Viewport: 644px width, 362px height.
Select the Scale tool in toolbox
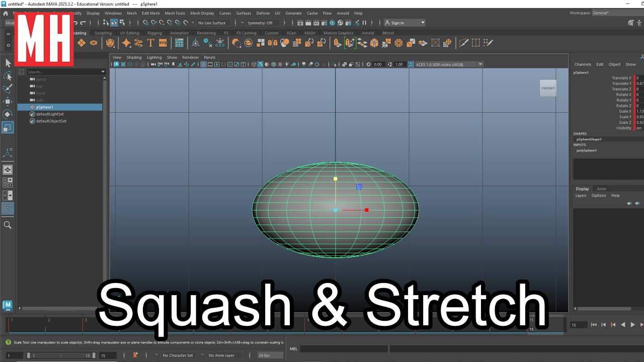pyautogui.click(x=8, y=127)
